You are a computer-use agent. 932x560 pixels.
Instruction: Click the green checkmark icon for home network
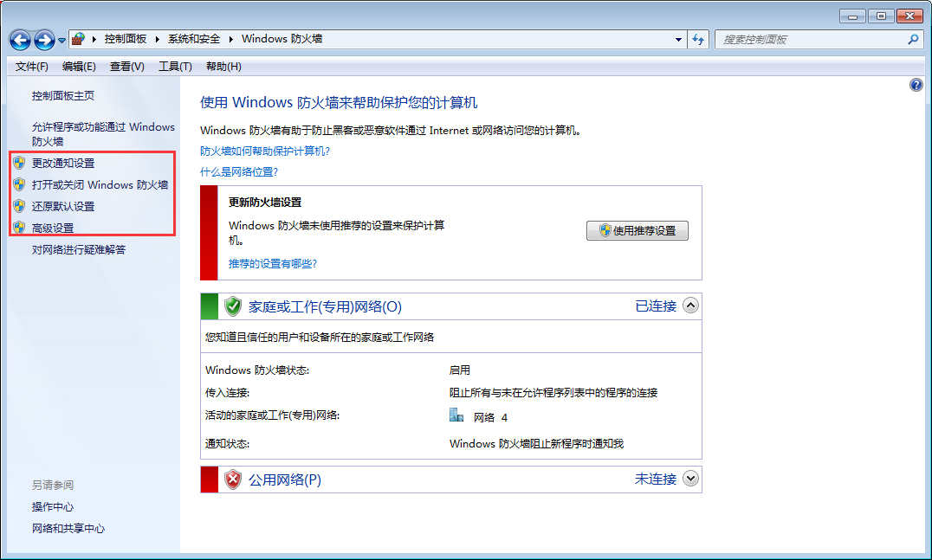point(232,306)
